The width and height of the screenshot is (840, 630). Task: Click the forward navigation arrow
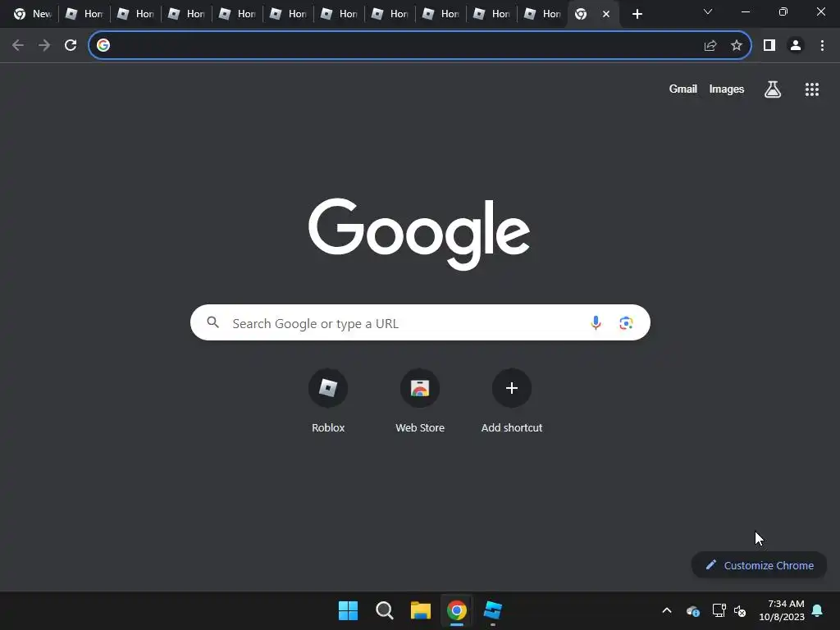(44, 46)
